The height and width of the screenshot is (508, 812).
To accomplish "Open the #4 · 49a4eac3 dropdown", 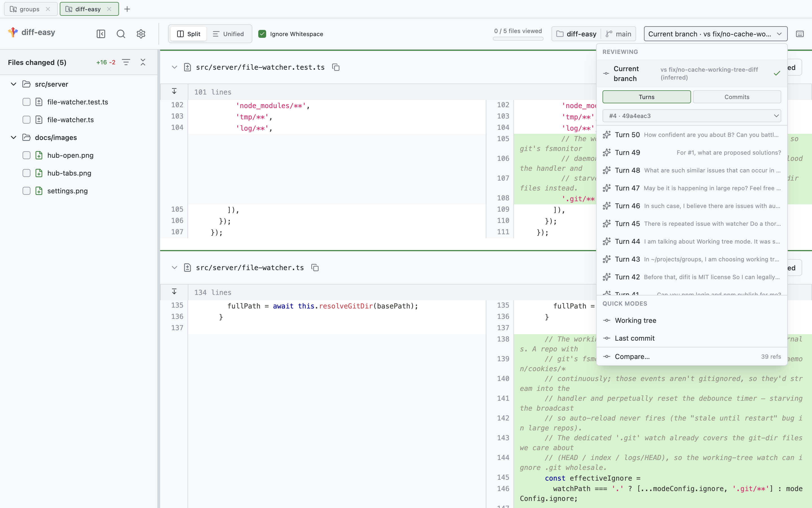I will [692, 116].
